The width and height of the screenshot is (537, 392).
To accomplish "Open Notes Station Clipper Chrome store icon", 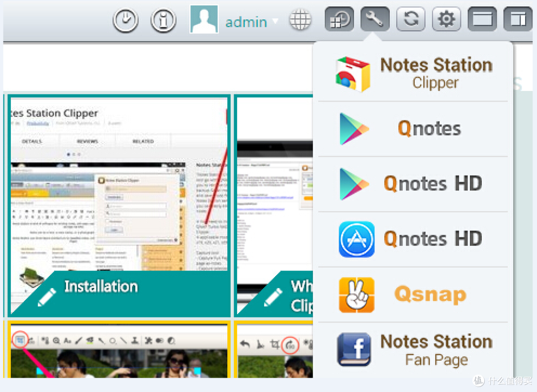I will pyautogui.click(x=353, y=74).
